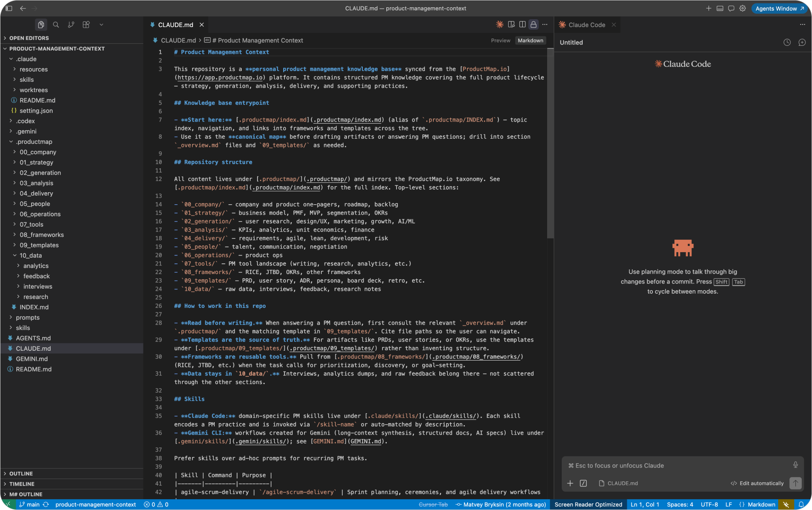
Task: Open Claude Code panel ellipsis menu
Action: (802, 24)
